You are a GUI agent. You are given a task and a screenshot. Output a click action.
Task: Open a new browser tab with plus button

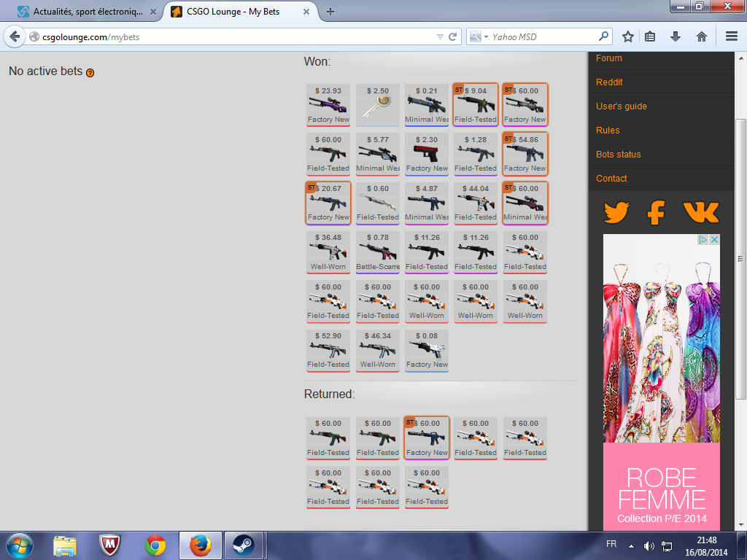330,12
